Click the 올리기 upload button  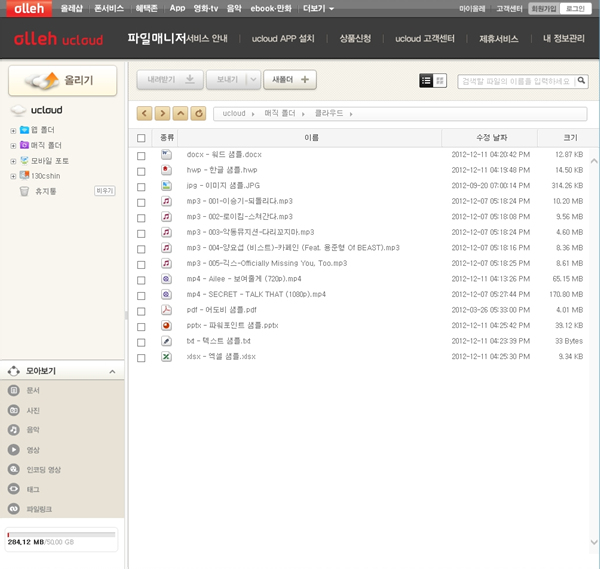62,80
